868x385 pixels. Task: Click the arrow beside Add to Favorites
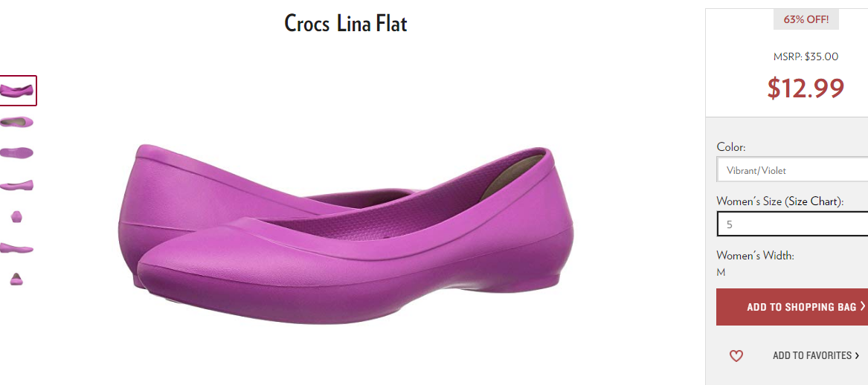[858, 356]
